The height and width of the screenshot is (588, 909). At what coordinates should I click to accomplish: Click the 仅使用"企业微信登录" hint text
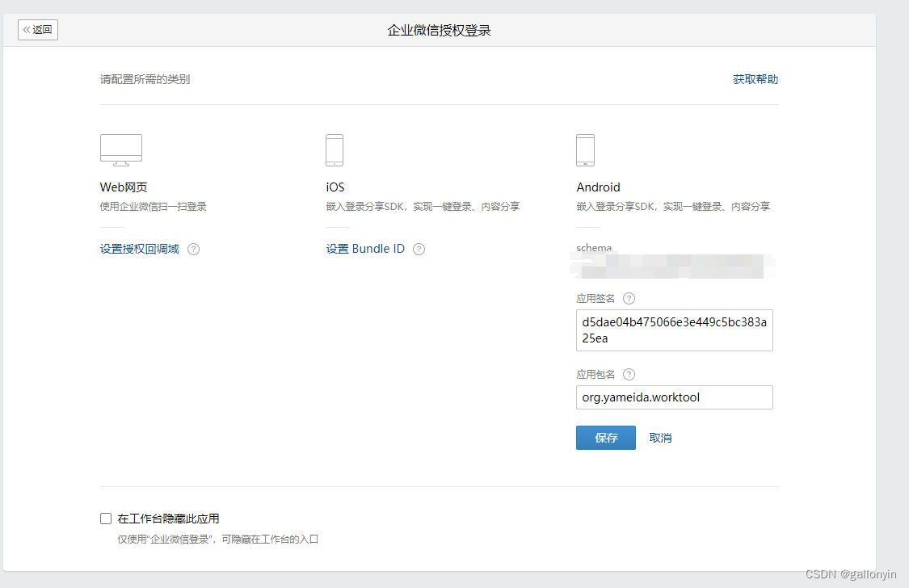tap(218, 540)
